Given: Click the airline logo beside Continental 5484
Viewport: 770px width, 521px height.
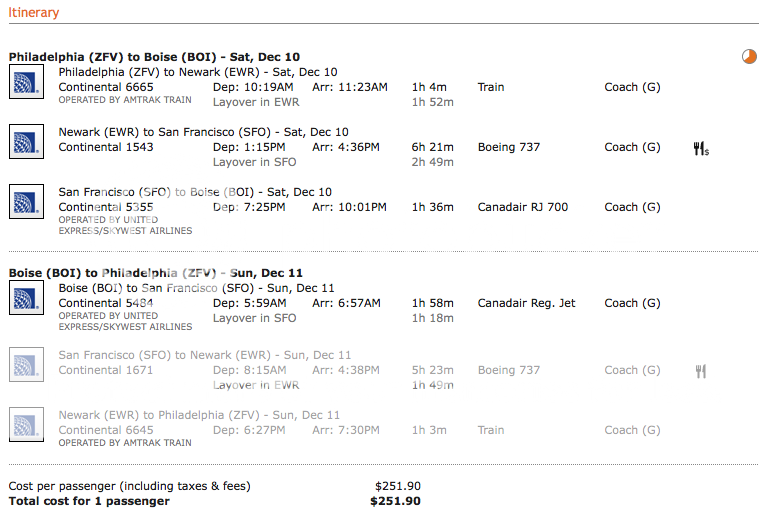Looking at the screenshot, I should 26,297.
